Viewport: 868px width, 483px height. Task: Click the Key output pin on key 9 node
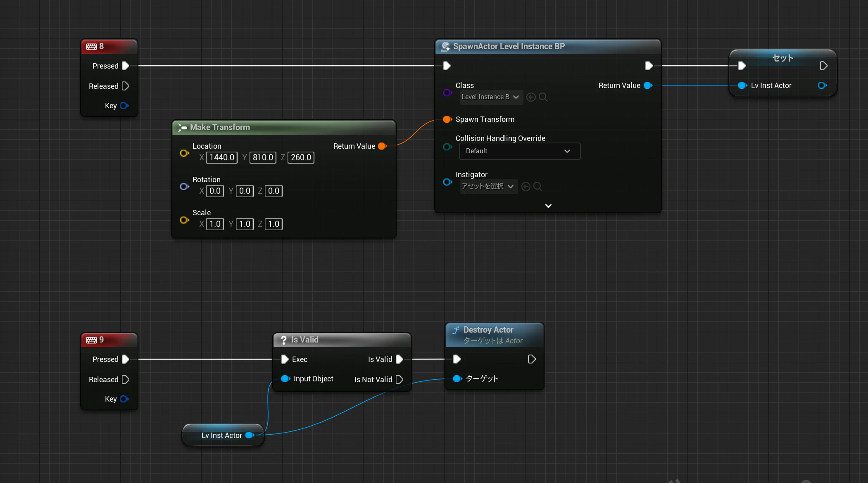[x=124, y=399]
